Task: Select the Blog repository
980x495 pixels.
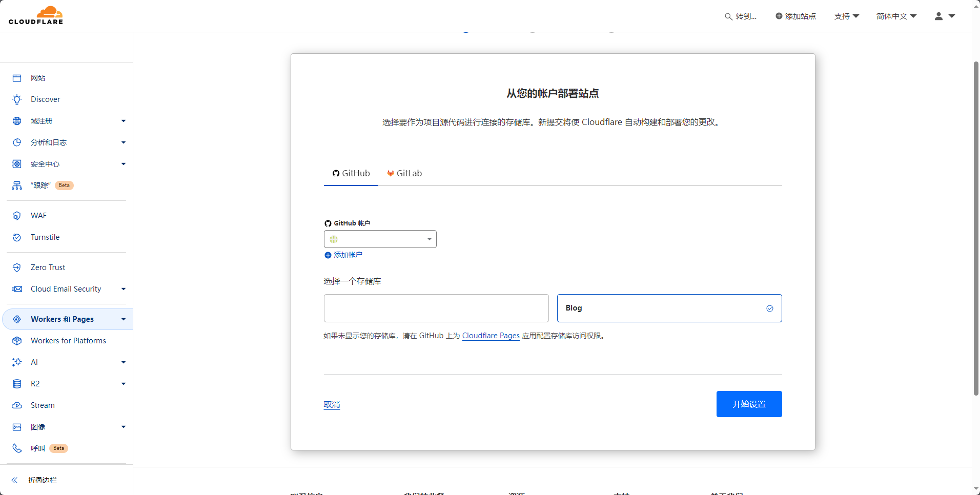Action: (669, 308)
